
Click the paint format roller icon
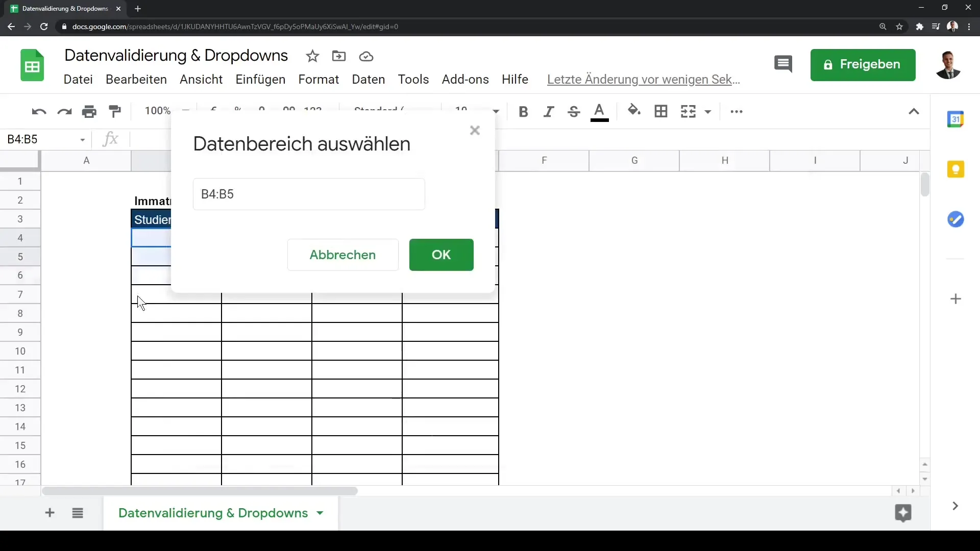(x=115, y=111)
